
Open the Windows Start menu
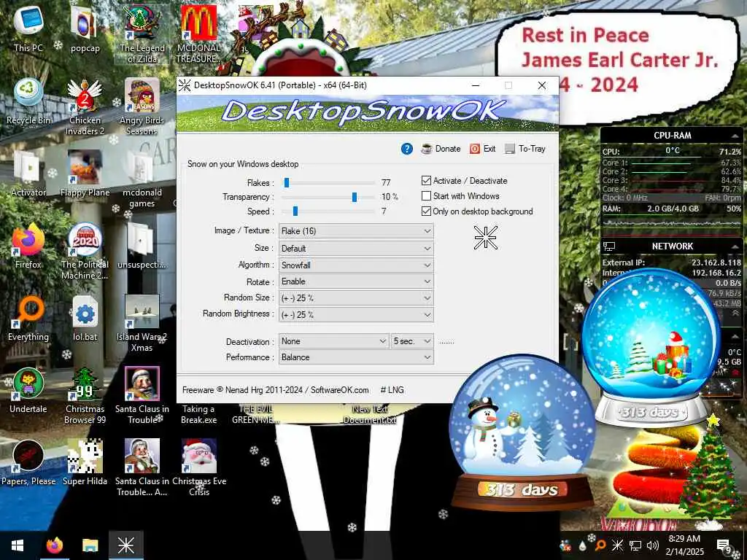[18, 545]
